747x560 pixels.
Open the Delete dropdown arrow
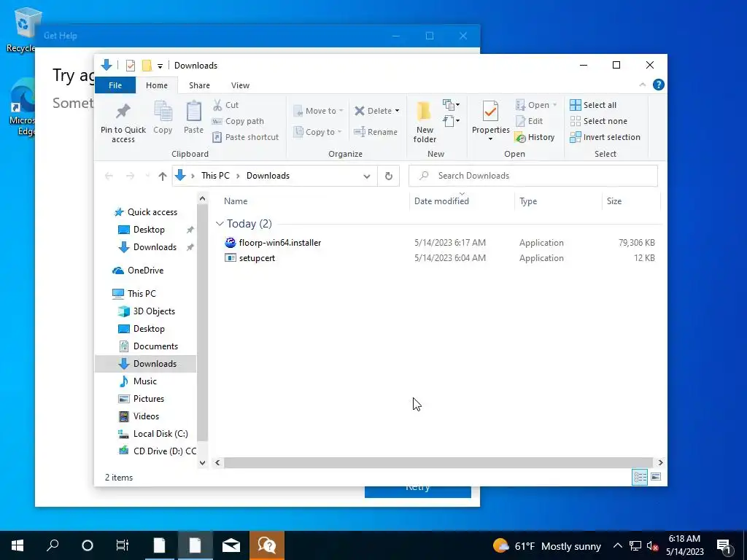[x=397, y=111]
